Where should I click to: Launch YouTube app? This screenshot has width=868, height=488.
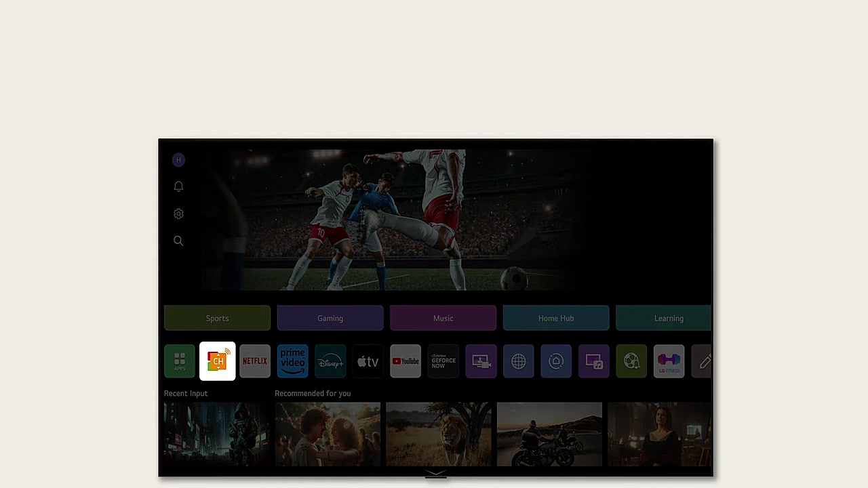pyautogui.click(x=406, y=361)
